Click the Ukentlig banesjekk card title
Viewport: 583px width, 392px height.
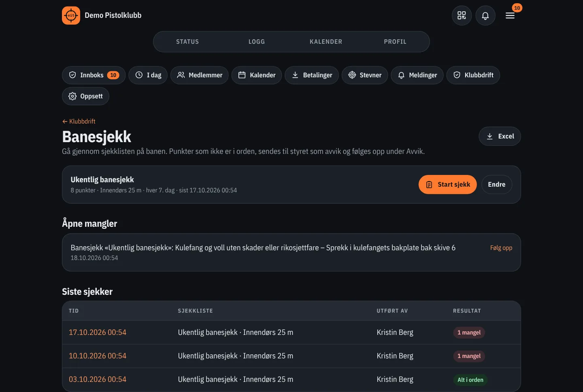(x=102, y=179)
